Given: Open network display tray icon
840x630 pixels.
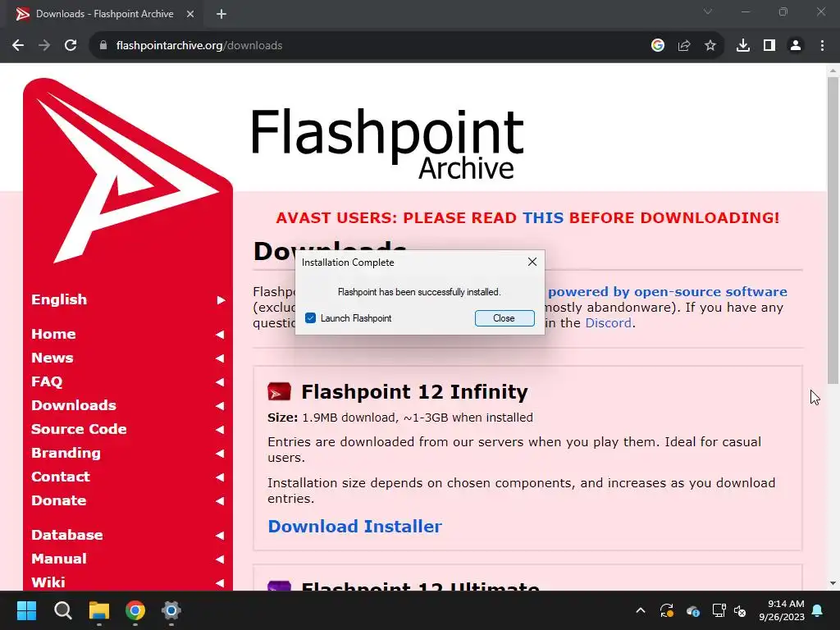Looking at the screenshot, I should [719, 610].
